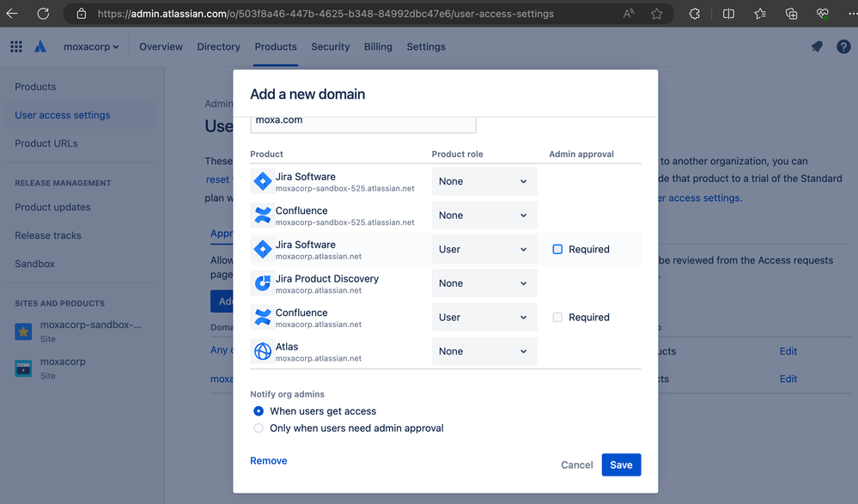Open the Security tab

330,46
